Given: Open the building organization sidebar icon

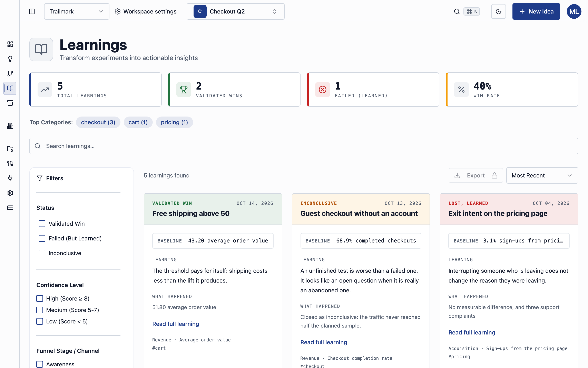Looking at the screenshot, I should click(x=10, y=126).
